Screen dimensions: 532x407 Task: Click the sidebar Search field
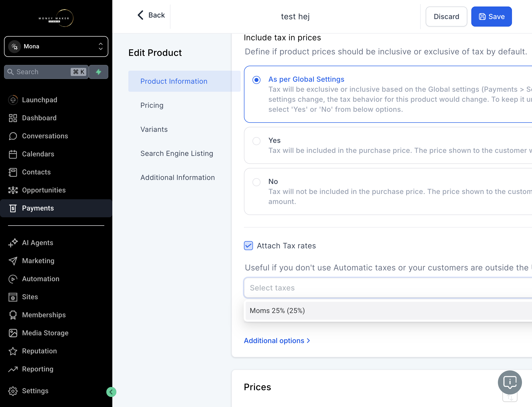[x=46, y=72]
